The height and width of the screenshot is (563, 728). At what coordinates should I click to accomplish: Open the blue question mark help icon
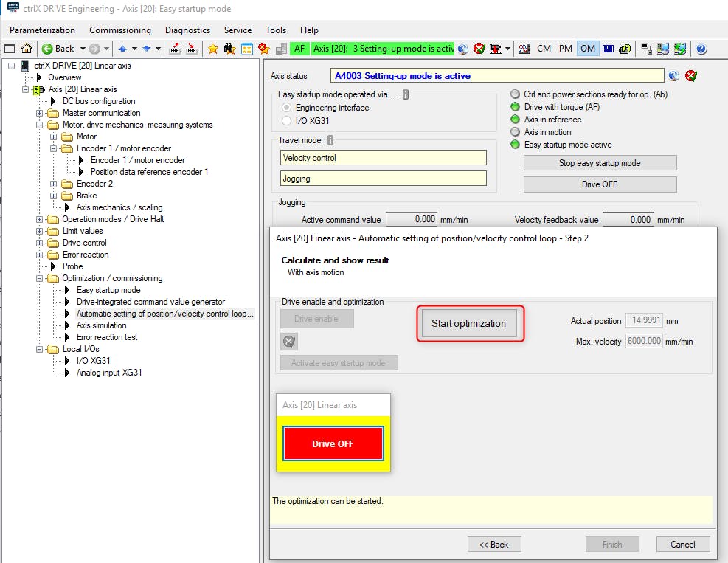tap(701, 48)
